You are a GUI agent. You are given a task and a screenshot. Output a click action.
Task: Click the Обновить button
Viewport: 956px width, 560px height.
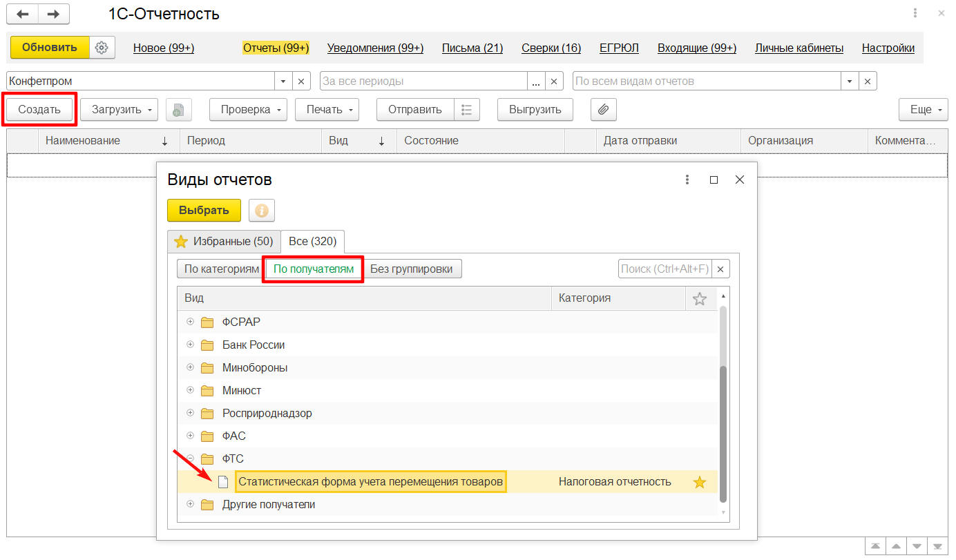pyautogui.click(x=50, y=48)
